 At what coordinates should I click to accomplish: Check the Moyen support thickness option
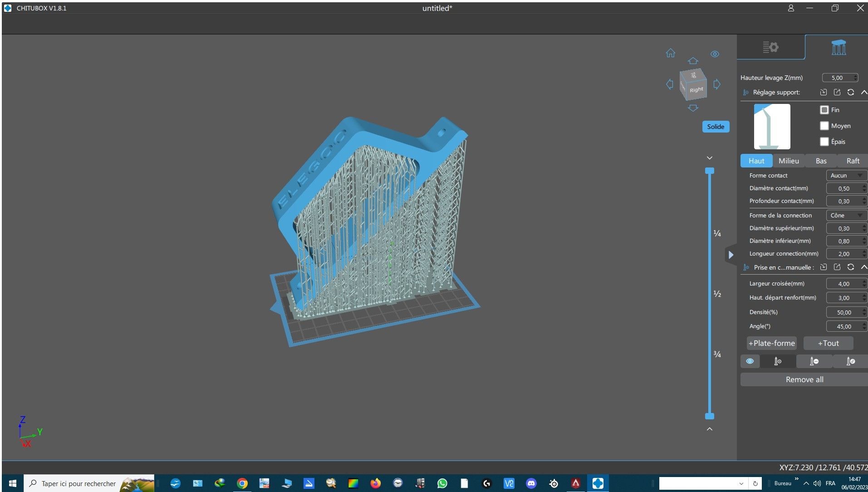pyautogui.click(x=824, y=126)
